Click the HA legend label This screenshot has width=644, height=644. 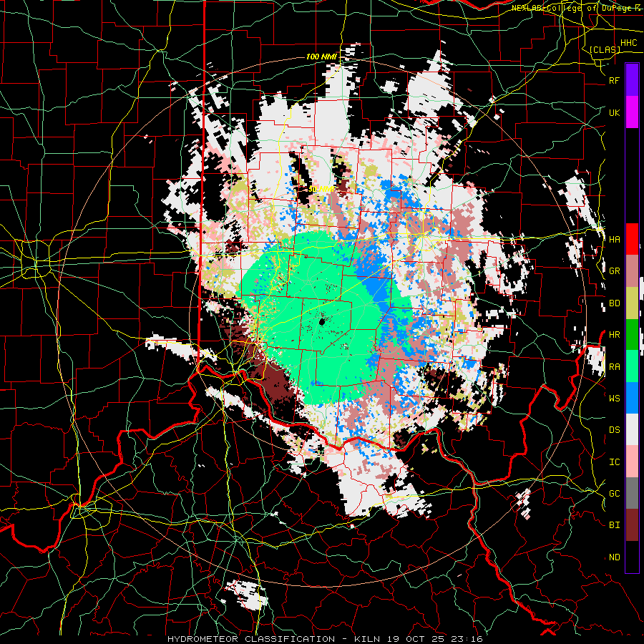coord(614,240)
